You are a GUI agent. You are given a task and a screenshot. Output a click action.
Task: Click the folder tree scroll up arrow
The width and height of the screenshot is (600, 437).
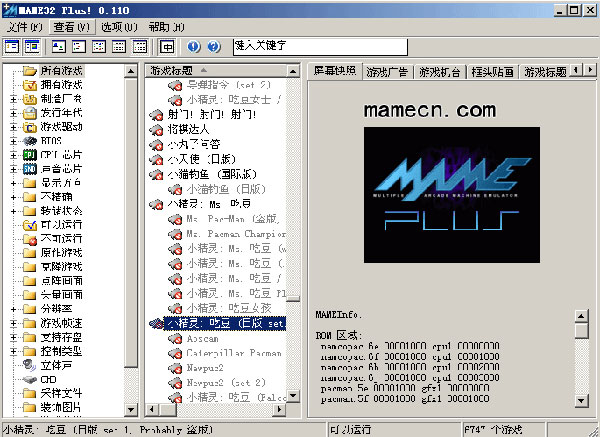click(x=131, y=71)
